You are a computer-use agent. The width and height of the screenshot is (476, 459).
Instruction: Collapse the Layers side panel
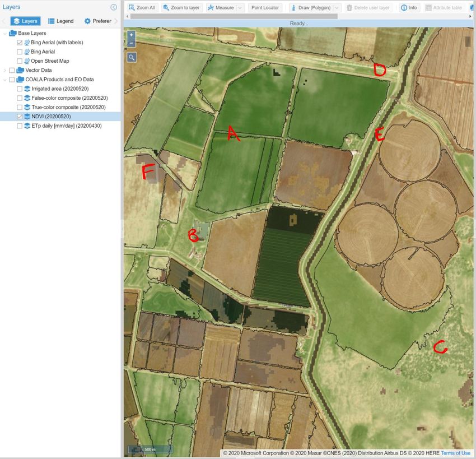click(x=114, y=7)
